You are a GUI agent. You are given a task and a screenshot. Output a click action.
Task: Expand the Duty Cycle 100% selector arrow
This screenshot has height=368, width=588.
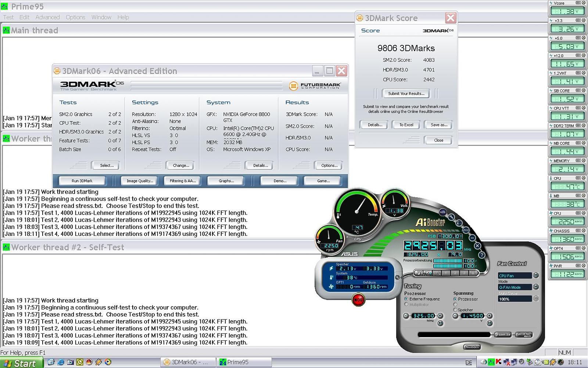[x=536, y=298]
